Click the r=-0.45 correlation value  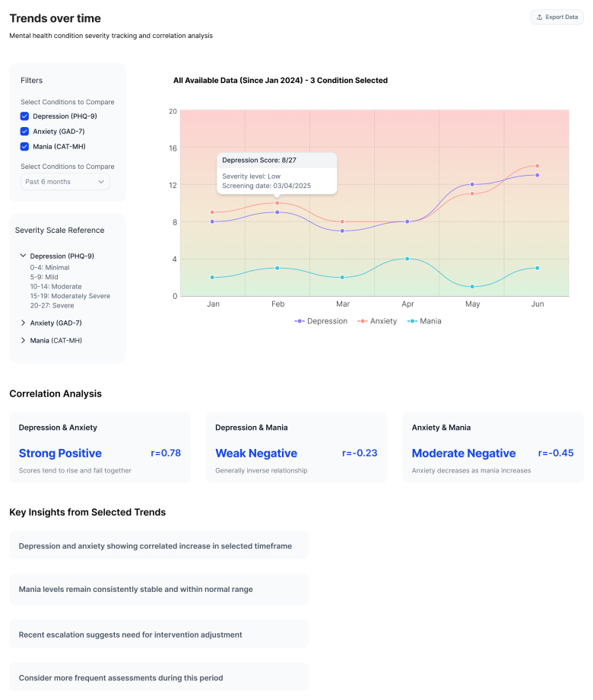(x=556, y=453)
